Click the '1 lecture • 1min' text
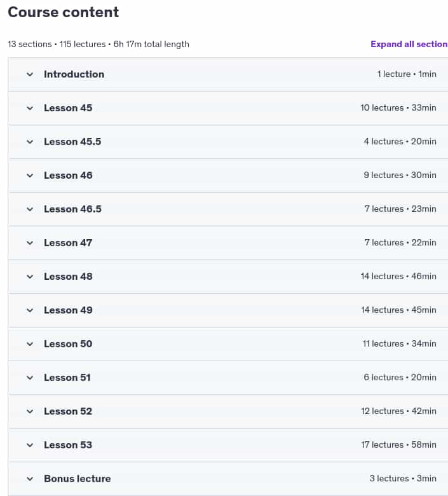The image size is (448, 496). point(407,74)
